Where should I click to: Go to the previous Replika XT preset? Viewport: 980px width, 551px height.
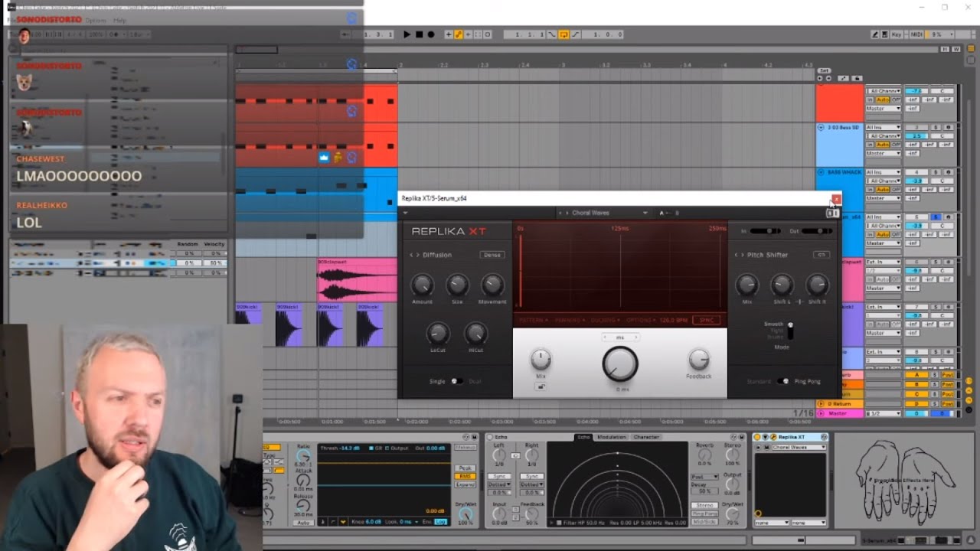tap(559, 213)
